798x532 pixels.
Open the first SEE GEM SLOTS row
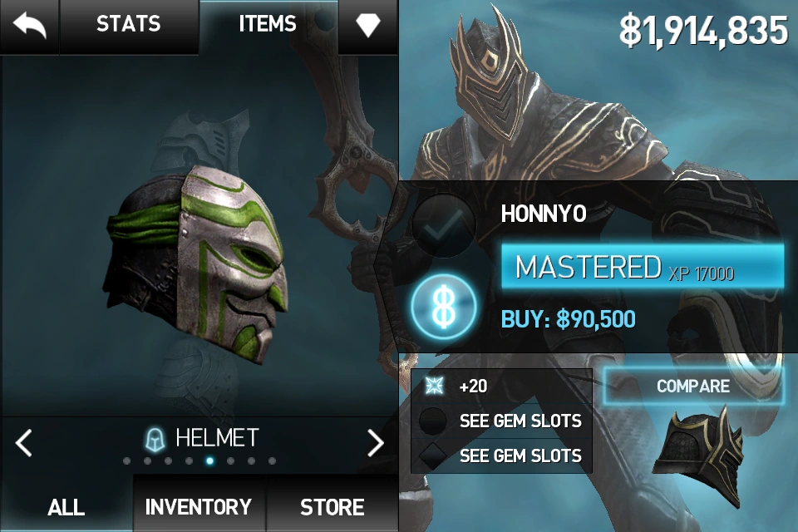point(501,421)
